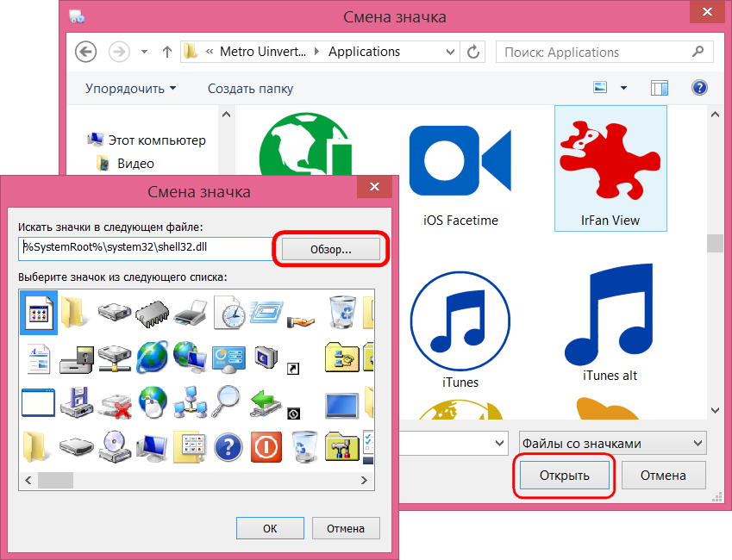The height and width of the screenshot is (560, 732).
Task: Click the file list scroll up arrow
Action: (x=715, y=115)
